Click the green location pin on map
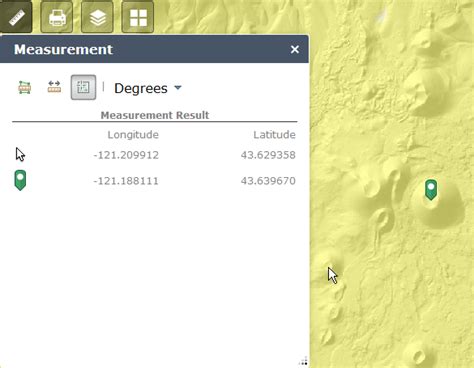Viewport: 474px width, 368px height. click(431, 190)
